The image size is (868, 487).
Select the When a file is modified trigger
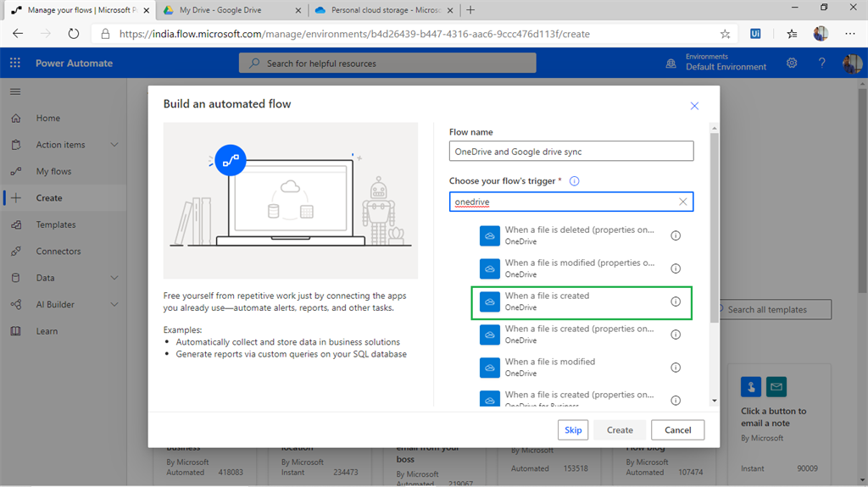point(581,368)
